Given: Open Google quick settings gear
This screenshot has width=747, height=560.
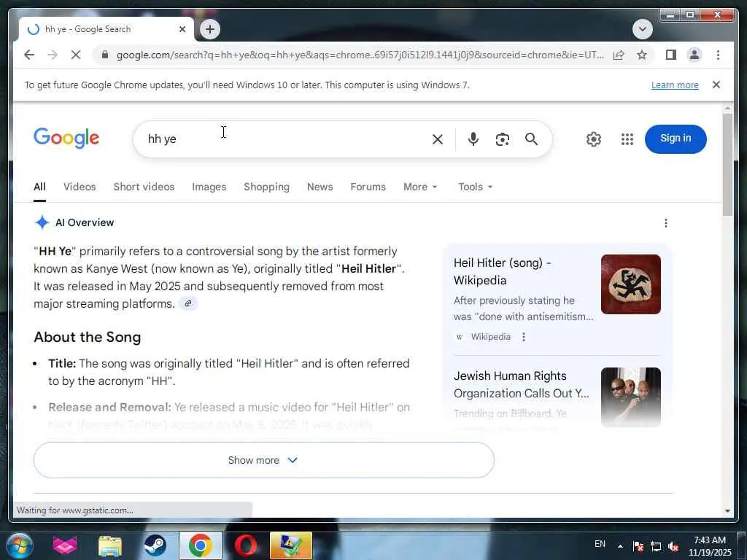Looking at the screenshot, I should (x=594, y=139).
